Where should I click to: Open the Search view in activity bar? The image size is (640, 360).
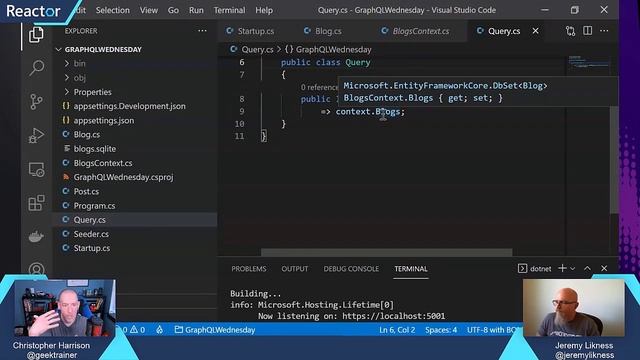(x=36, y=68)
